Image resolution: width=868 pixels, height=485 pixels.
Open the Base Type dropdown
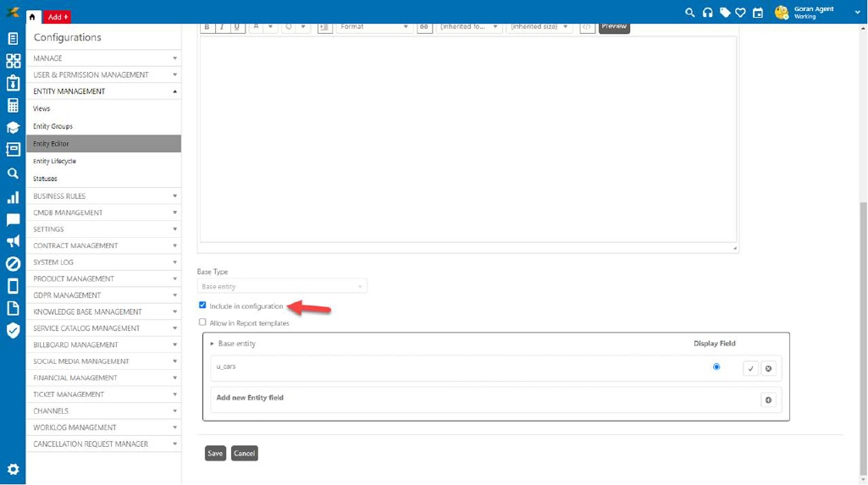(282, 287)
